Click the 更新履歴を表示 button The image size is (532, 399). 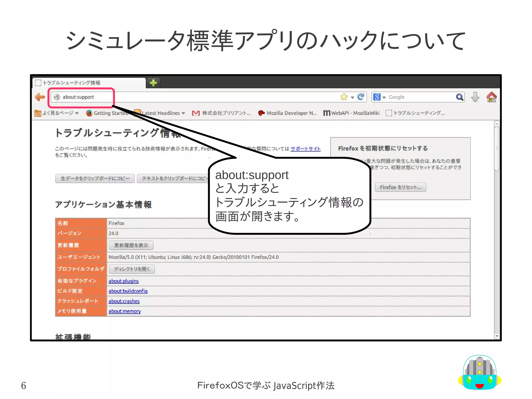(131, 245)
